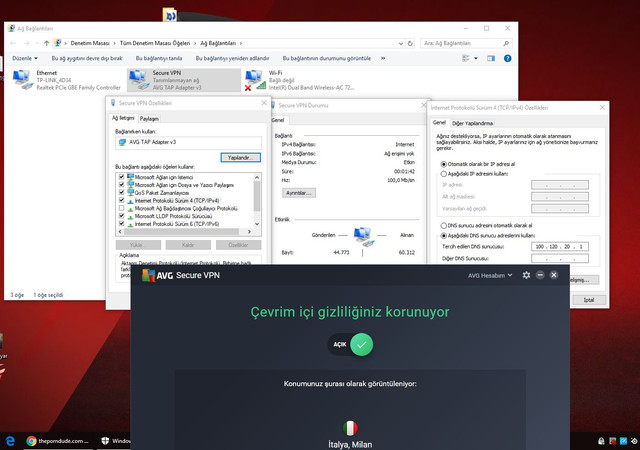
Task: Click Diğer DNS Sunucusu field
Action: (x=560, y=258)
